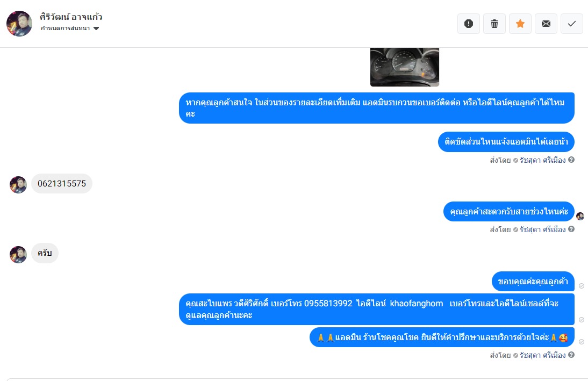The width and height of the screenshot is (588, 381).
Task: Click customer avatar beside the phone number
Action: point(18,185)
